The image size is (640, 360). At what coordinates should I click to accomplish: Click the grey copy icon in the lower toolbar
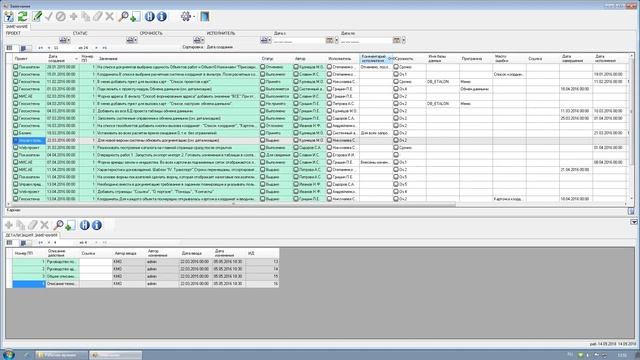pos(20,225)
